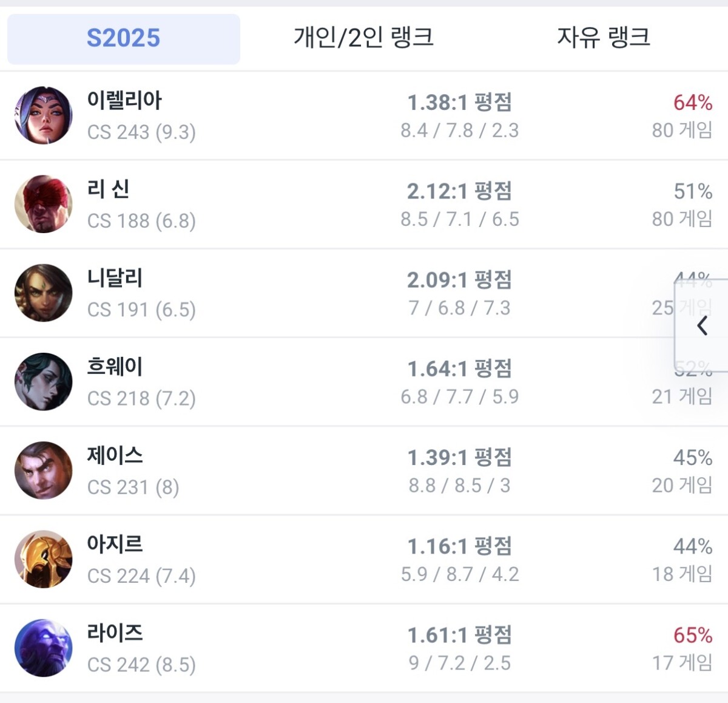Viewport: 728px width, 703px height.
Task: Select the Azir champion icon
Action: click(x=43, y=559)
